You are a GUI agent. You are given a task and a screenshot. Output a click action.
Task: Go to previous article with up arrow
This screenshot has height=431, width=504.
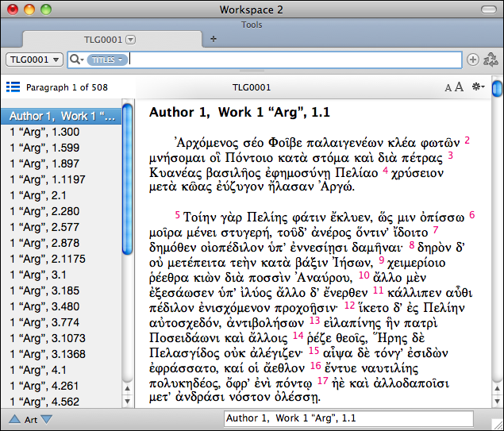point(14,419)
